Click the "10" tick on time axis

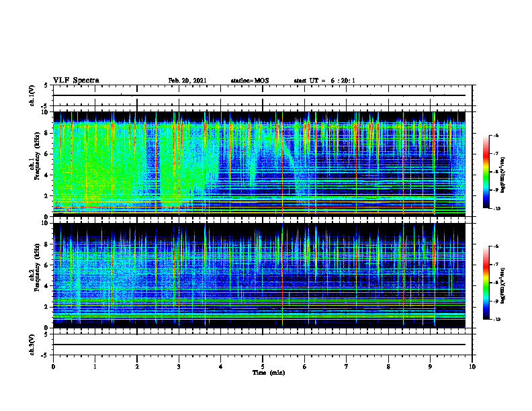pyautogui.click(x=472, y=367)
